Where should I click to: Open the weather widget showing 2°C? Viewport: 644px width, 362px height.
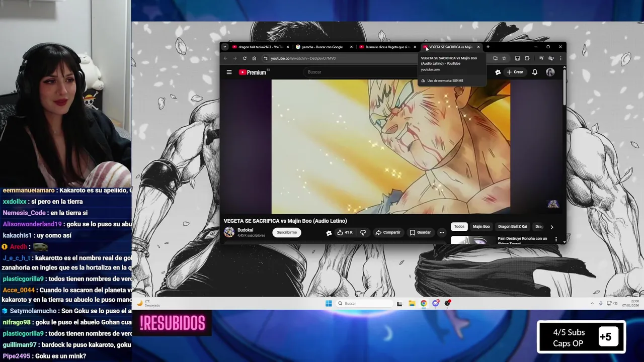coord(148,303)
